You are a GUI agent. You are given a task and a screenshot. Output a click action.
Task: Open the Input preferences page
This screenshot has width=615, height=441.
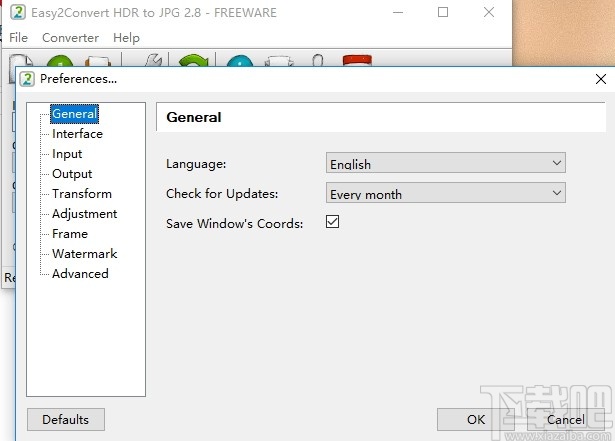[x=67, y=154]
